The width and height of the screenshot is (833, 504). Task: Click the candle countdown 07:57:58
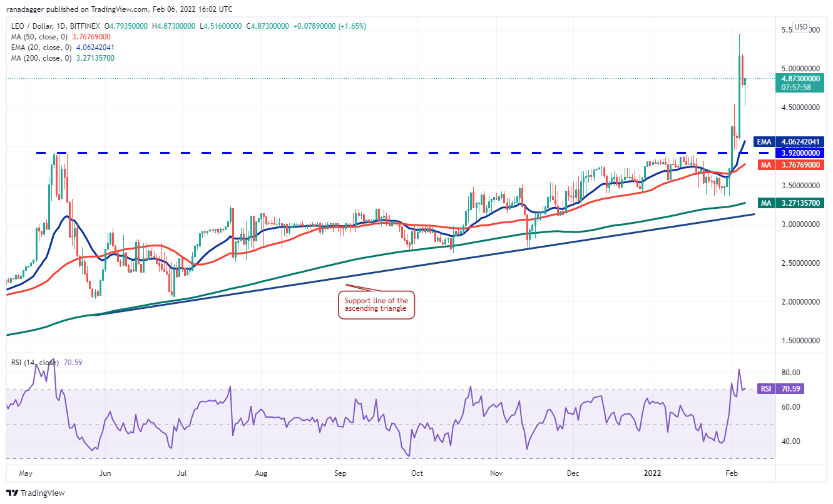point(796,88)
